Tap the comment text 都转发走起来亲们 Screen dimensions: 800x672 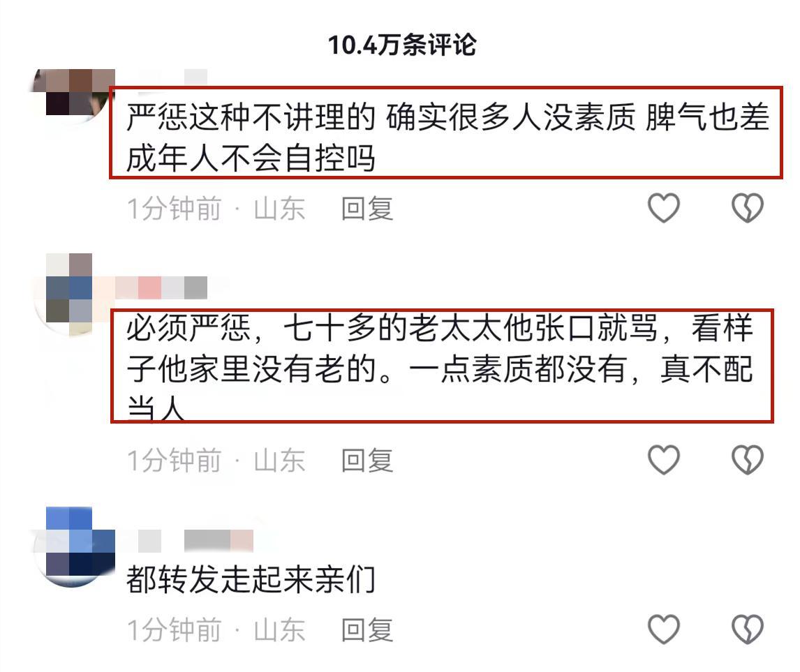click(x=251, y=580)
